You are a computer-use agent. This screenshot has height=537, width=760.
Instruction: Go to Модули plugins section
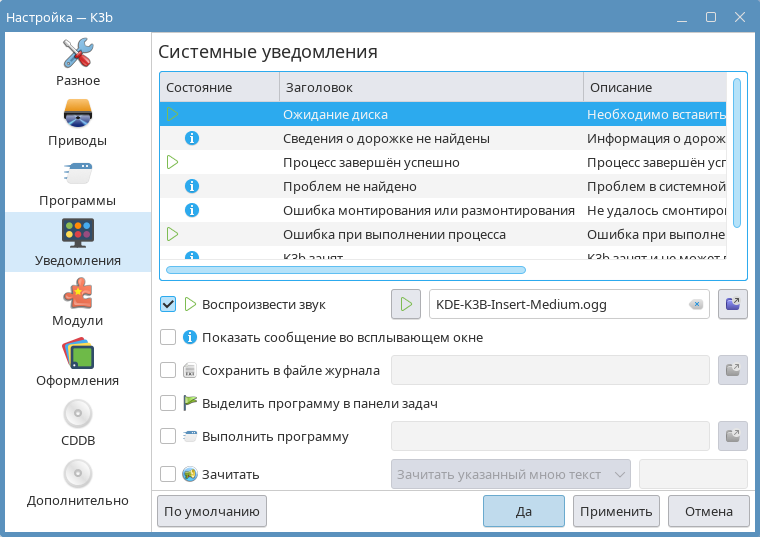tap(77, 302)
